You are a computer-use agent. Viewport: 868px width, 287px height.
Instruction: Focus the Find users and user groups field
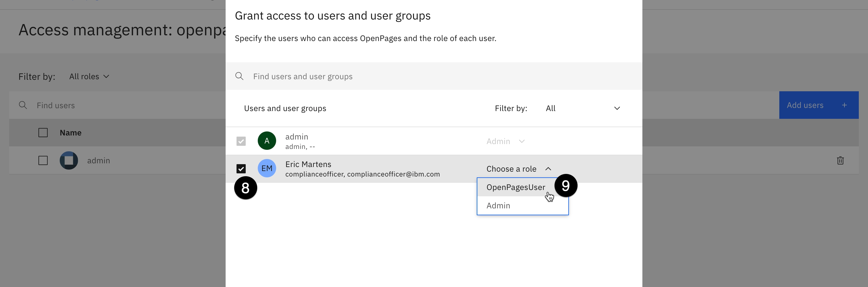[434, 76]
